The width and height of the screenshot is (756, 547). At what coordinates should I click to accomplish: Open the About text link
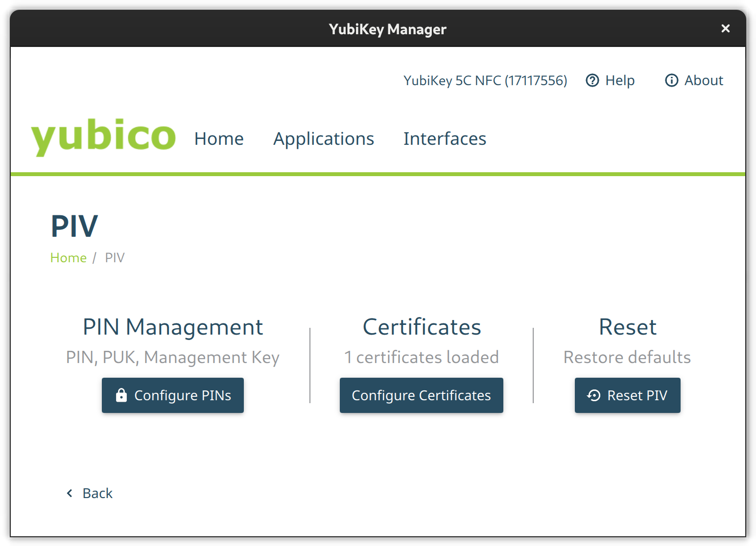pyautogui.click(x=703, y=80)
